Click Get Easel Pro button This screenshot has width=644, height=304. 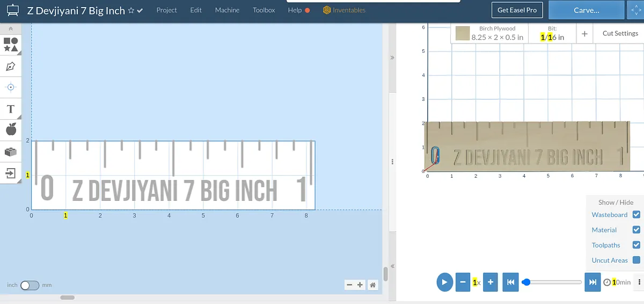(517, 10)
